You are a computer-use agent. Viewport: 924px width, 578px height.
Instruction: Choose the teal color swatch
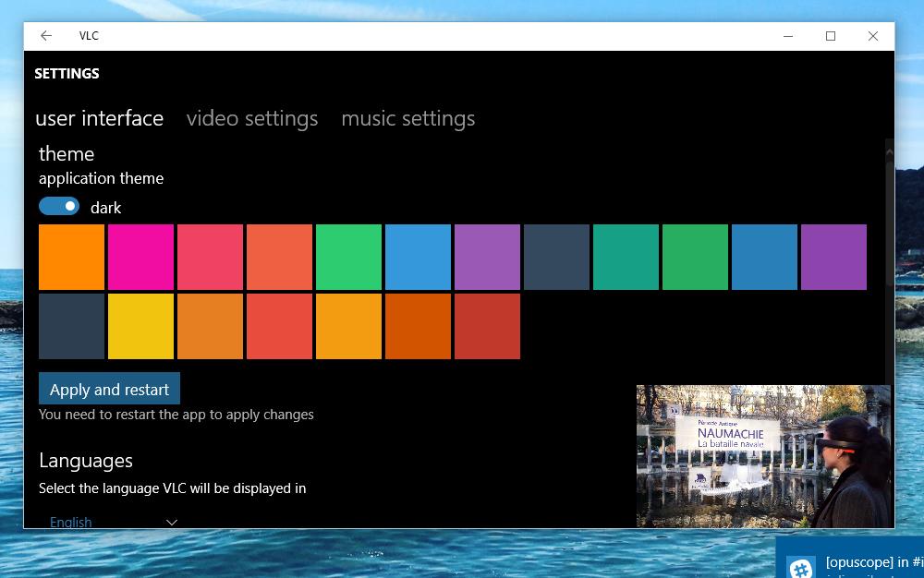(626, 258)
